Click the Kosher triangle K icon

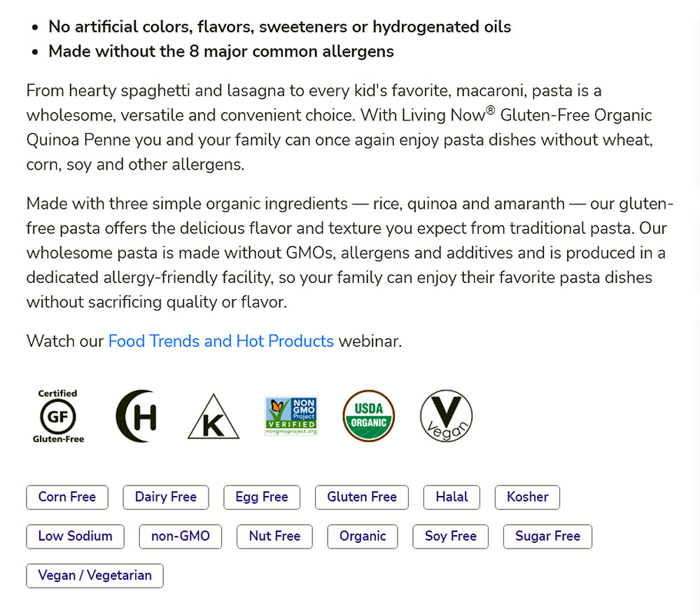click(x=213, y=417)
